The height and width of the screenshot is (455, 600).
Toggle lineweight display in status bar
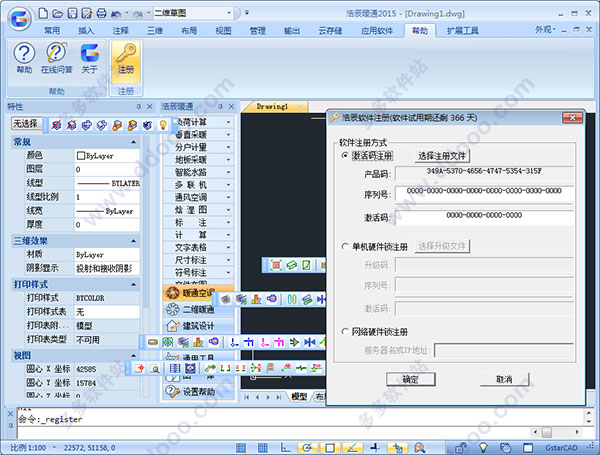point(375,447)
